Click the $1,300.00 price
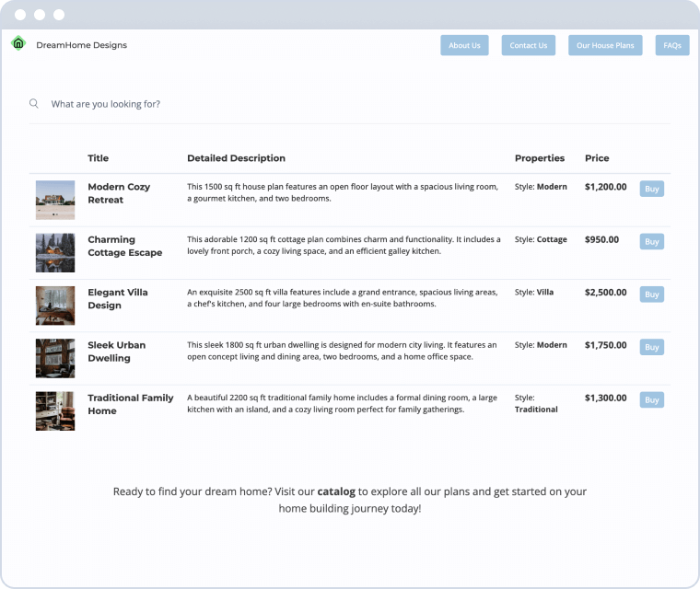This screenshot has height=589, width=700. pos(606,398)
